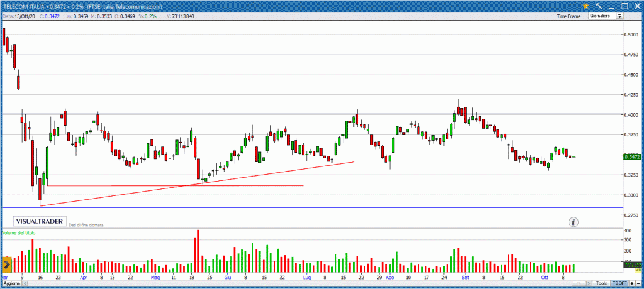Click the 'Volume del titolo' label
This screenshot has height=289, width=644.
[18, 232]
